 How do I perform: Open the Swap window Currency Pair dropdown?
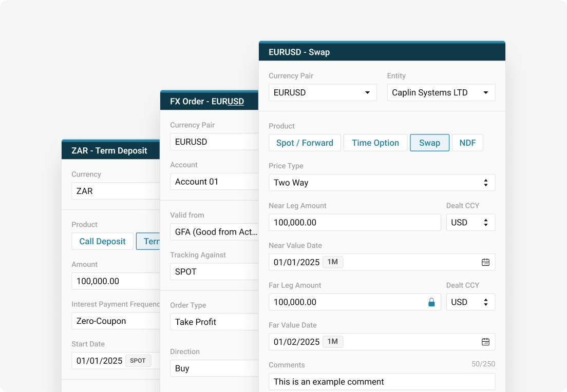click(x=323, y=92)
